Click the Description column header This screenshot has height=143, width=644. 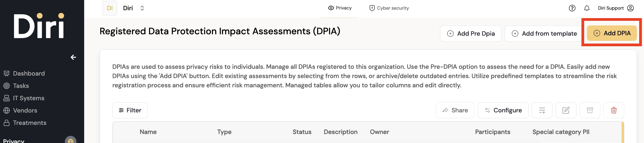pyautogui.click(x=341, y=132)
